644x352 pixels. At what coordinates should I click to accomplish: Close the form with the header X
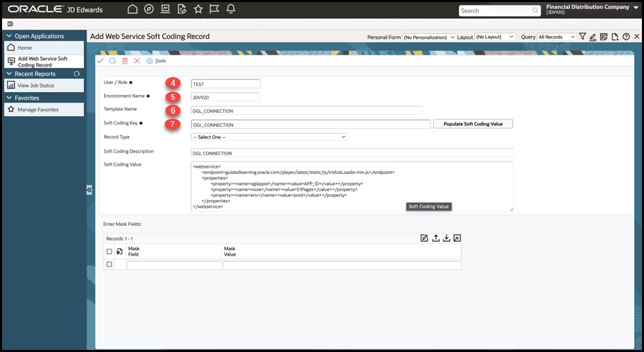636,37
